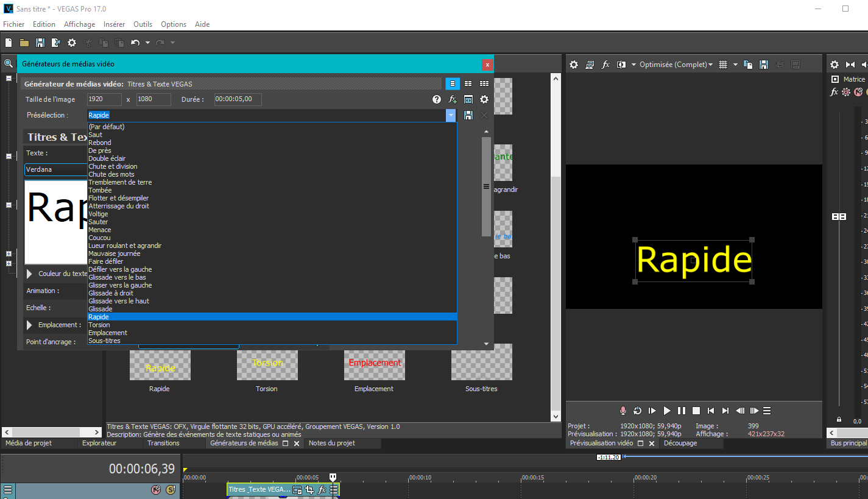The image size is (868, 499).
Task: Save the project with the main toolbar disk icon
Action: pos(40,43)
